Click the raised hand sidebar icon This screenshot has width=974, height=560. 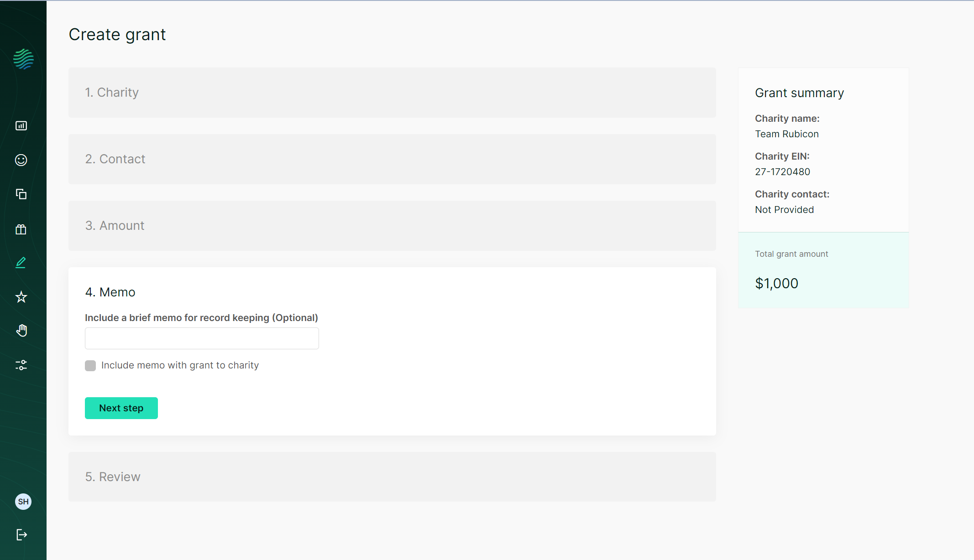(x=21, y=331)
